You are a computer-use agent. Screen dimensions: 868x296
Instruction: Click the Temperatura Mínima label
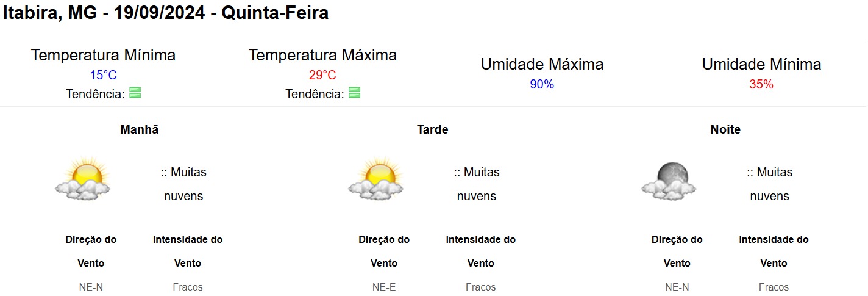point(103,55)
